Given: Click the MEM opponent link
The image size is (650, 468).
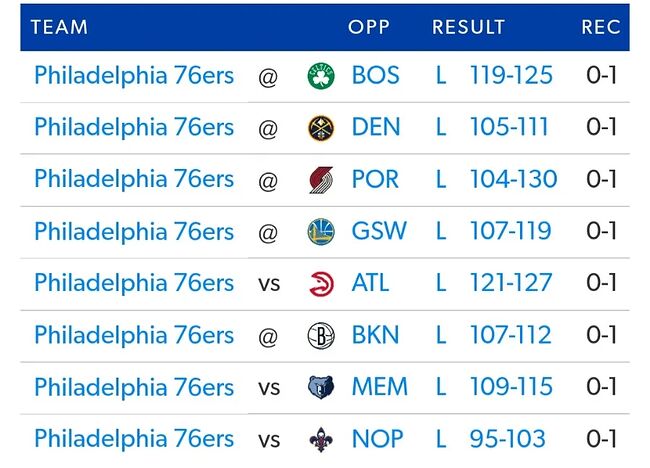Looking at the screenshot, I should point(380,388).
